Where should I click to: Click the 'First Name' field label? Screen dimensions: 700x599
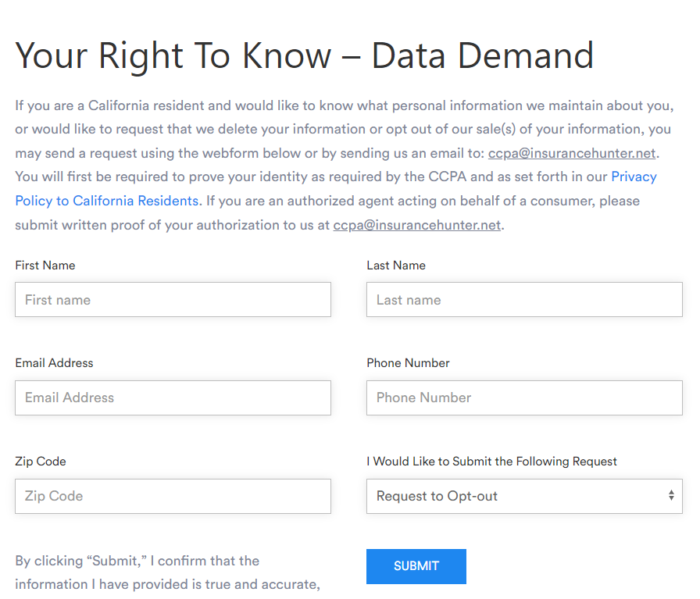point(45,266)
